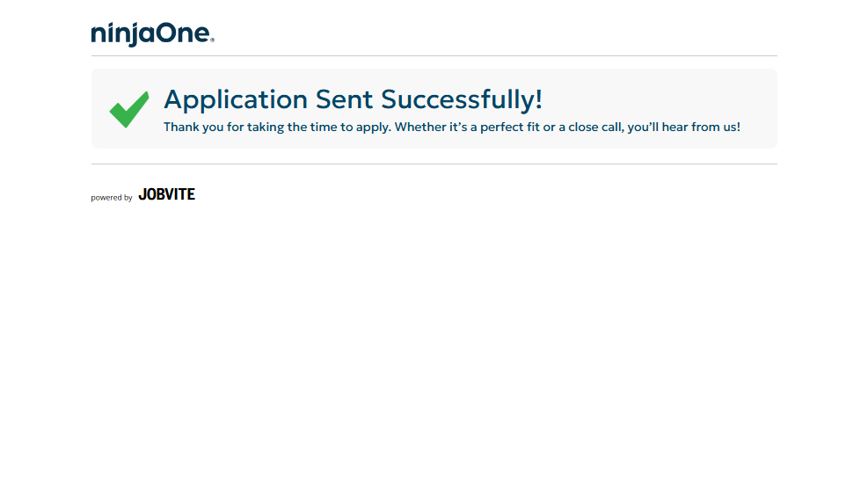The width and height of the screenshot is (868, 481).
Task: Click the "One" part of the logo
Action: tap(185, 33)
